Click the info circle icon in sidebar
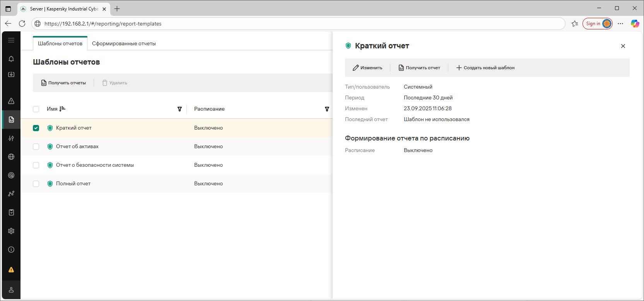Screen dimensions: 644x301 tap(11, 250)
